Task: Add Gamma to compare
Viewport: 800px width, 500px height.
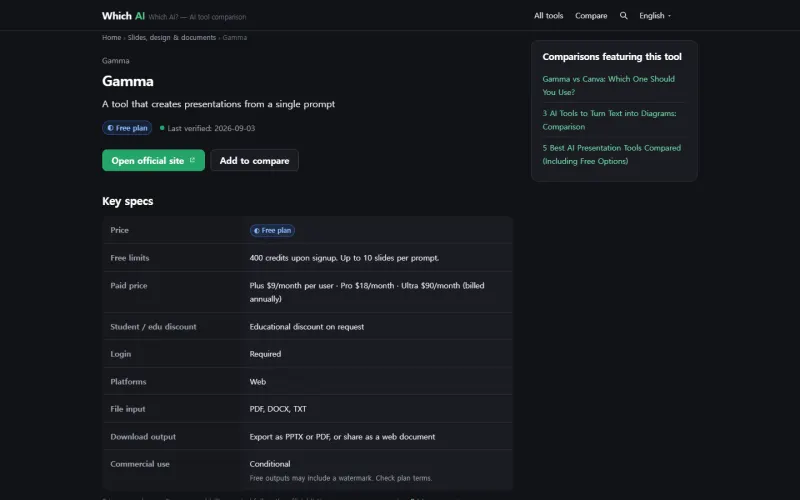Action: point(254,160)
